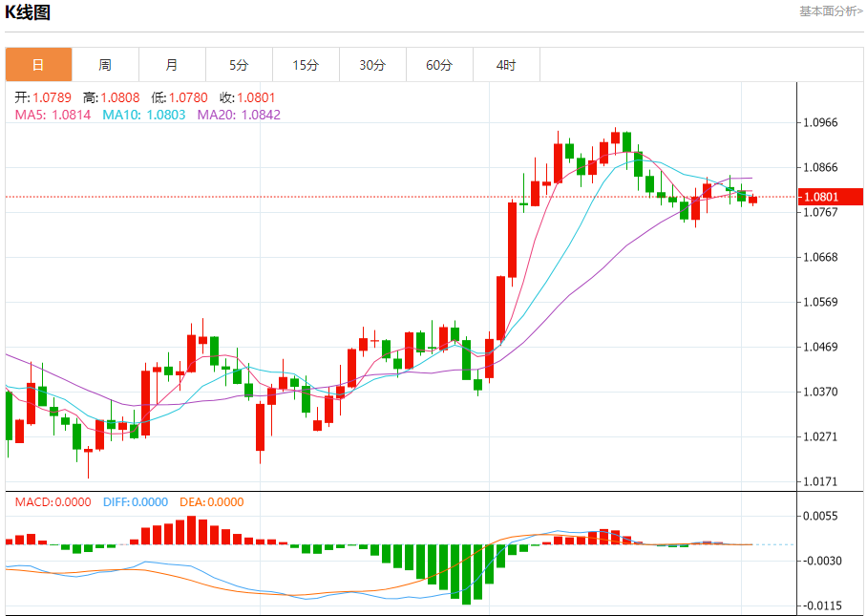This screenshot has width=867, height=616.
Task: Click the MA5 legend label
Action: (x=53, y=115)
